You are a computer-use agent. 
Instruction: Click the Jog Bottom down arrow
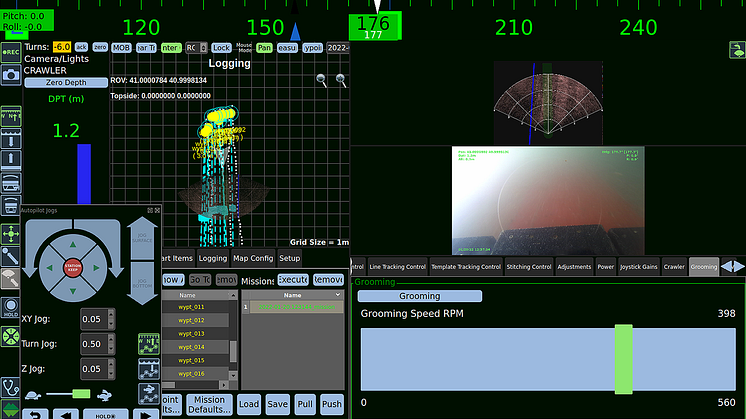[142, 283]
